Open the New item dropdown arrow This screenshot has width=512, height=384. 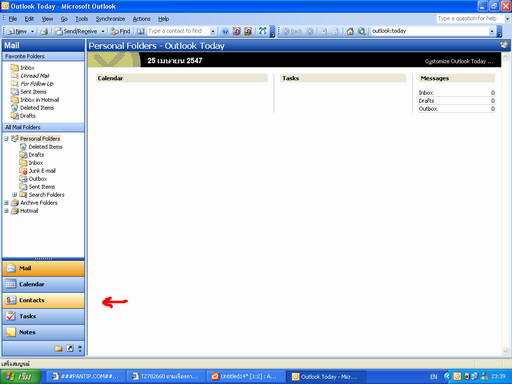pyautogui.click(x=32, y=31)
